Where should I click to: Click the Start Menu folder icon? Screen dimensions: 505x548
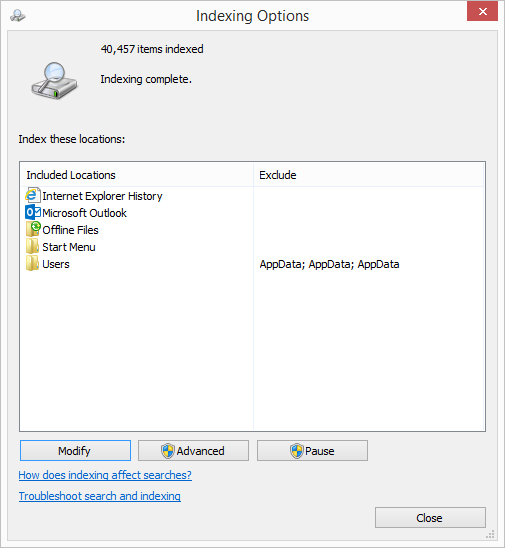32,246
